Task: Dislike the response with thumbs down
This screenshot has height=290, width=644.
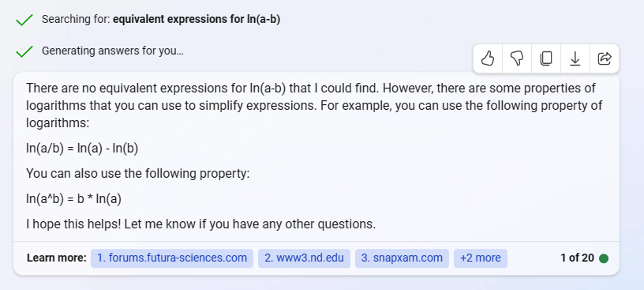Action: (517, 58)
